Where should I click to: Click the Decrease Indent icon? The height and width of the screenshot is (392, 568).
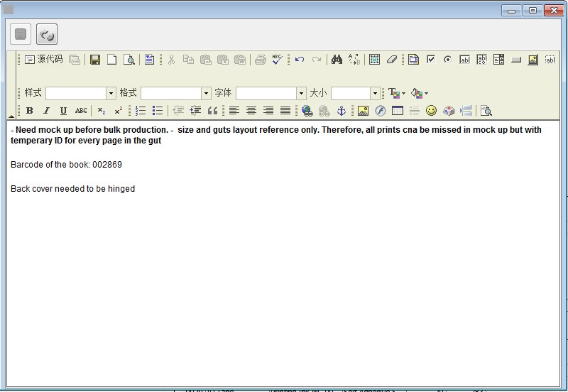(x=178, y=111)
